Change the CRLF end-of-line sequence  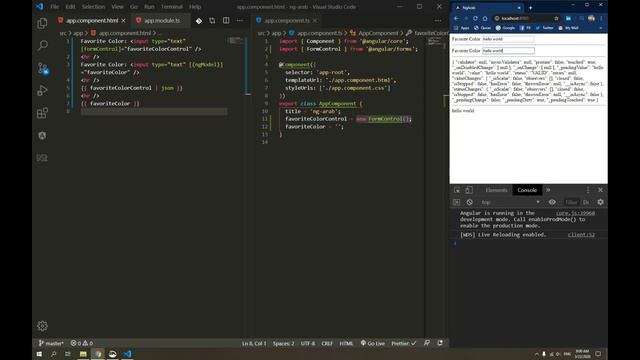coord(327,343)
